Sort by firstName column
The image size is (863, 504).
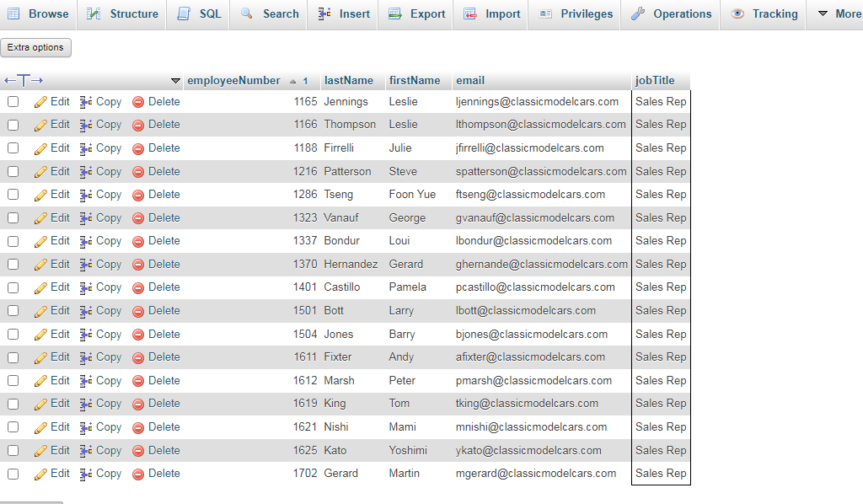click(x=415, y=80)
